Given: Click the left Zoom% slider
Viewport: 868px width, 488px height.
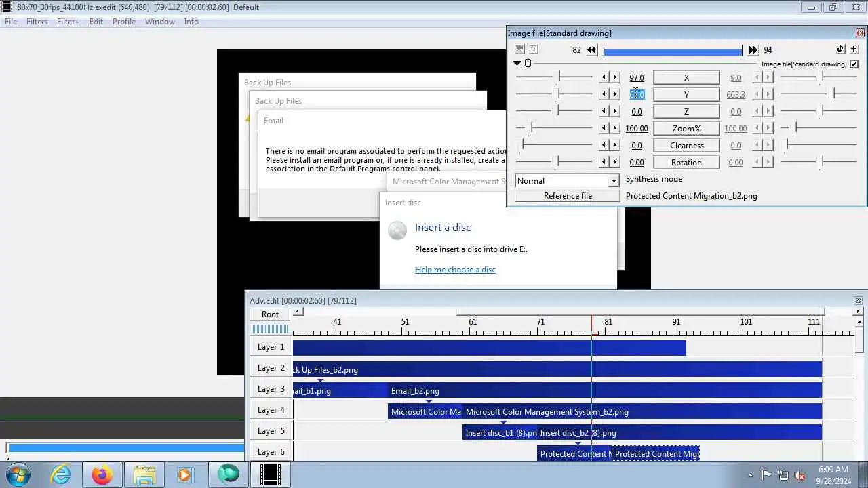Looking at the screenshot, I should point(555,128).
